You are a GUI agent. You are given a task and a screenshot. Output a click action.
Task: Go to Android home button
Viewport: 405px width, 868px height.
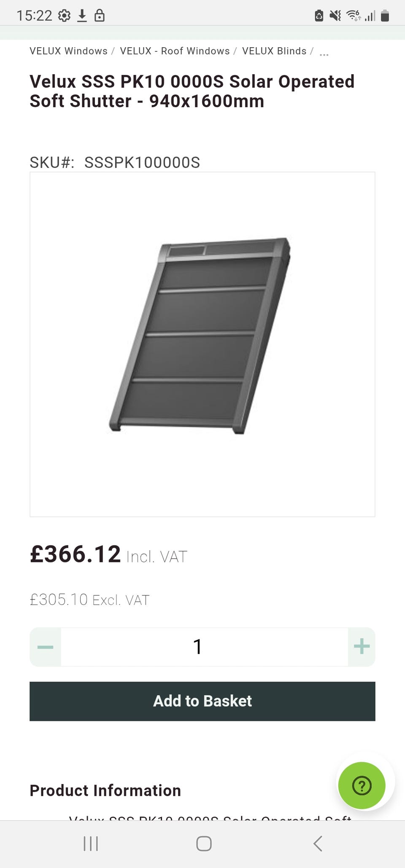204,844
